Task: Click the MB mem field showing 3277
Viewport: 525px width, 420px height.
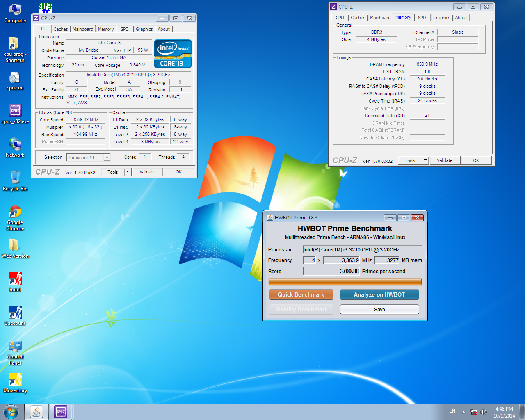Action: 387,260
